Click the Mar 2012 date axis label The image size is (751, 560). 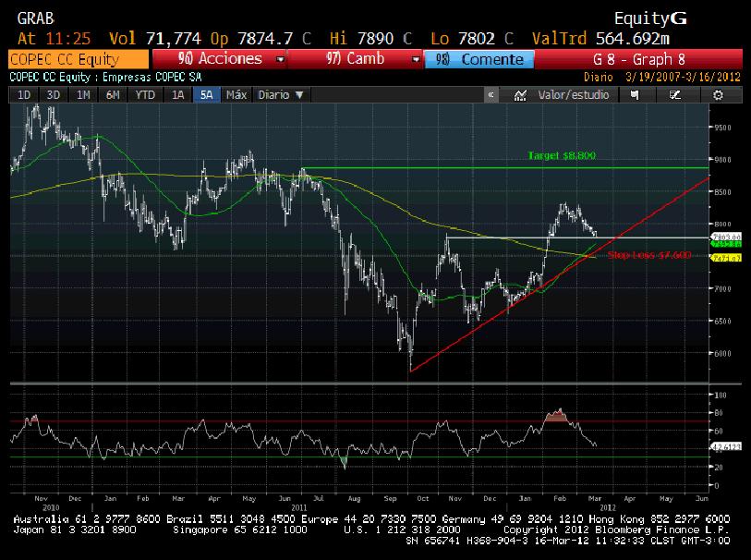(594, 498)
